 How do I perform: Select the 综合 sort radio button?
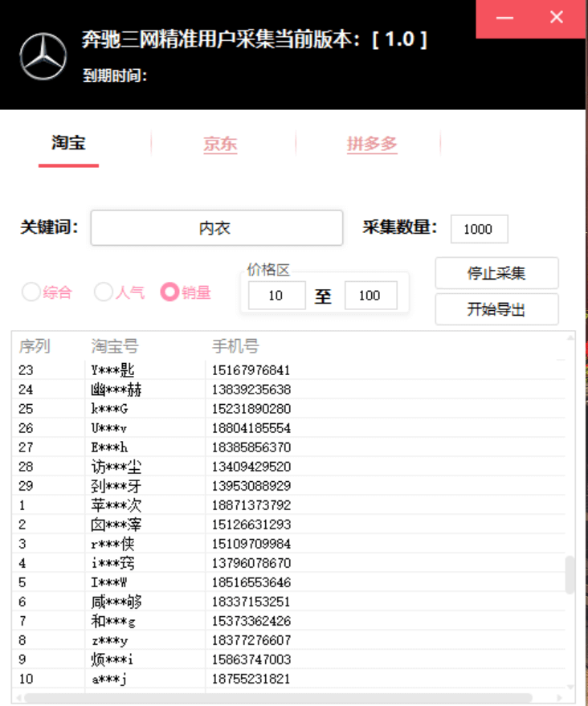31,292
